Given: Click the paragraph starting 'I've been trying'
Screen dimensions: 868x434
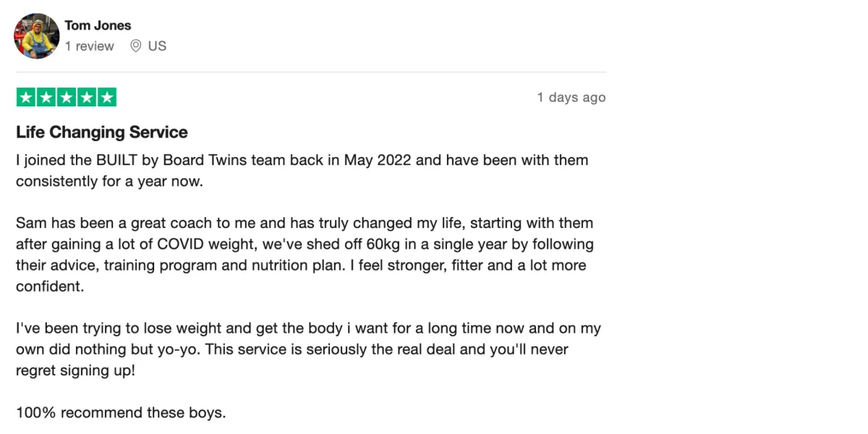Looking at the screenshot, I should [x=308, y=350].
